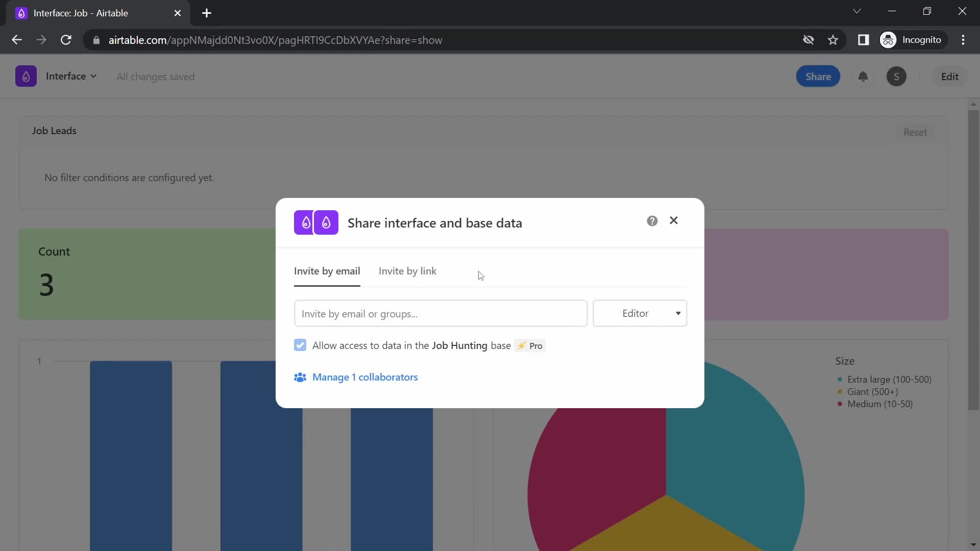Viewport: 980px width, 551px height.
Task: Open the account avatar S menu
Action: click(x=896, y=77)
